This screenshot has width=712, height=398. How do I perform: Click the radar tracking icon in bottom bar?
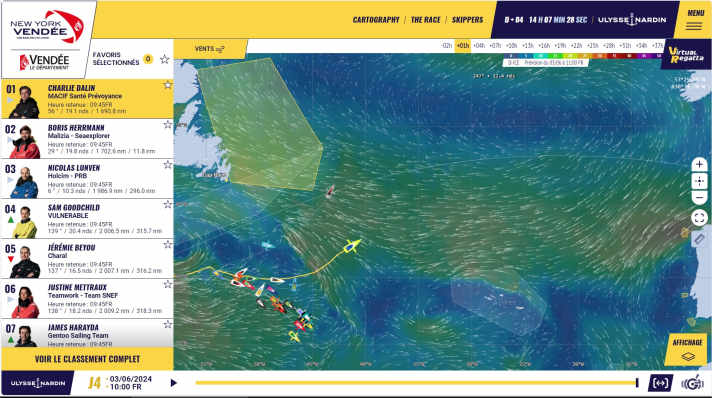692,383
